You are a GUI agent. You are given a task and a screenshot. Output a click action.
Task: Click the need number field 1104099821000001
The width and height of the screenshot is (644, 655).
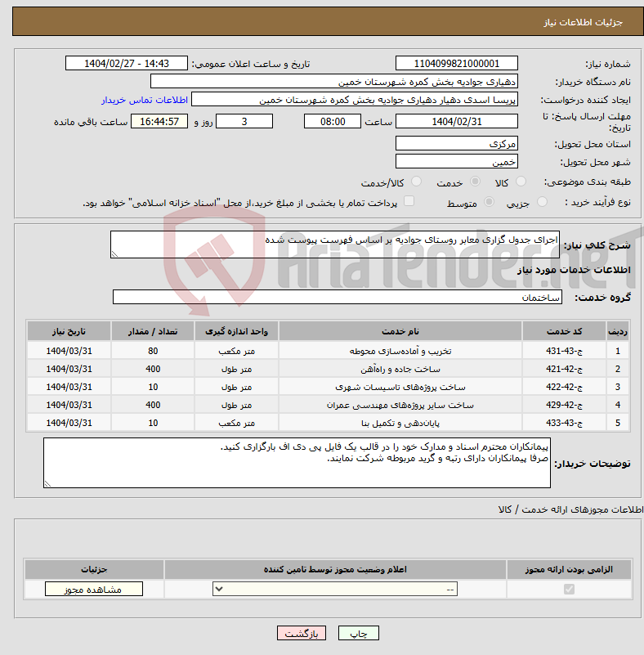pyautogui.click(x=457, y=64)
